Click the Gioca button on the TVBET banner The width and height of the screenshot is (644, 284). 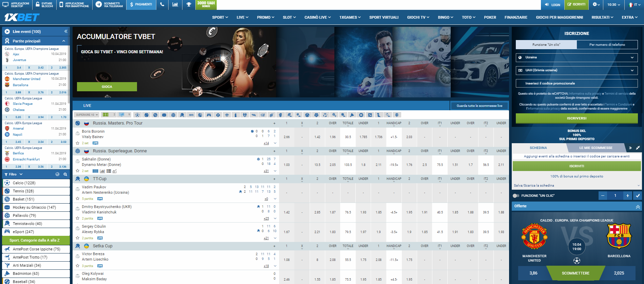[x=107, y=87]
